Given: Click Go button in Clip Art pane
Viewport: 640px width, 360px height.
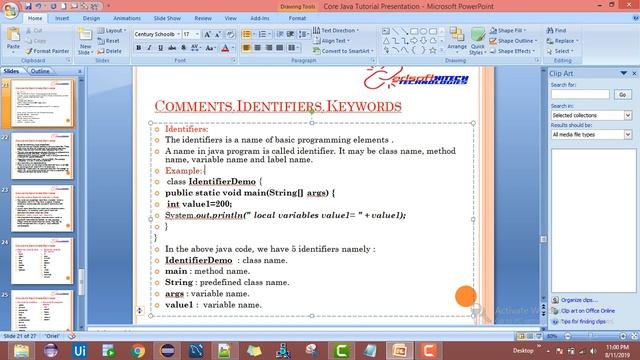Looking at the screenshot, I should 622,95.
